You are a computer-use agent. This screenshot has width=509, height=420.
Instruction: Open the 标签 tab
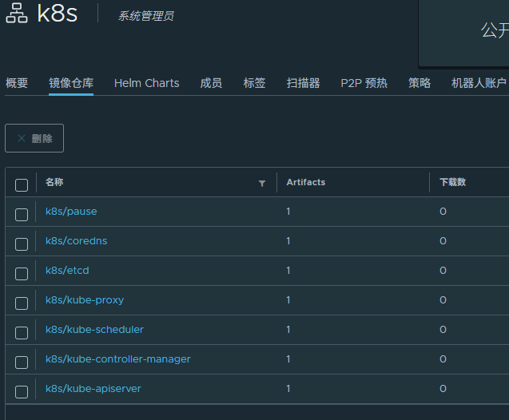[254, 83]
